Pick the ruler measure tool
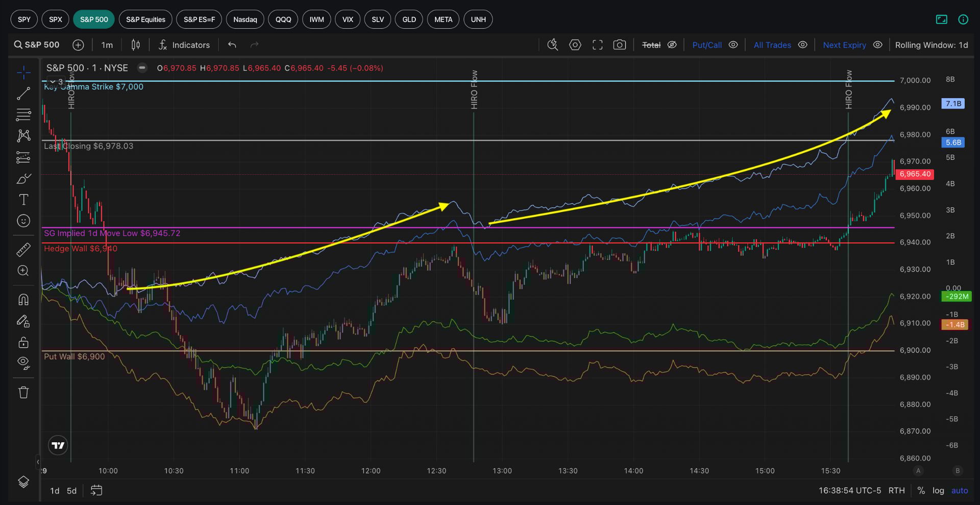The width and height of the screenshot is (980, 505). tap(23, 250)
